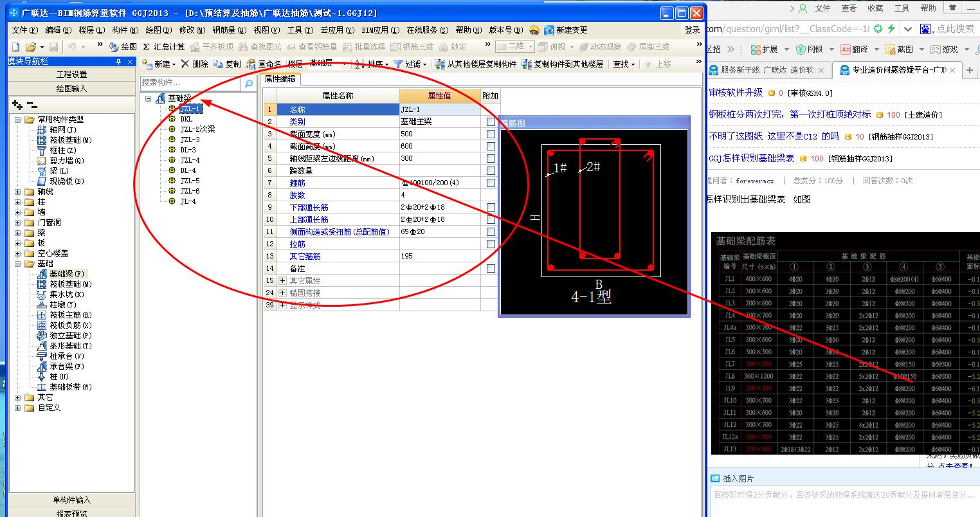Toggle 附加 checkbox for 轴线距梁左边线距离 row

(x=491, y=158)
